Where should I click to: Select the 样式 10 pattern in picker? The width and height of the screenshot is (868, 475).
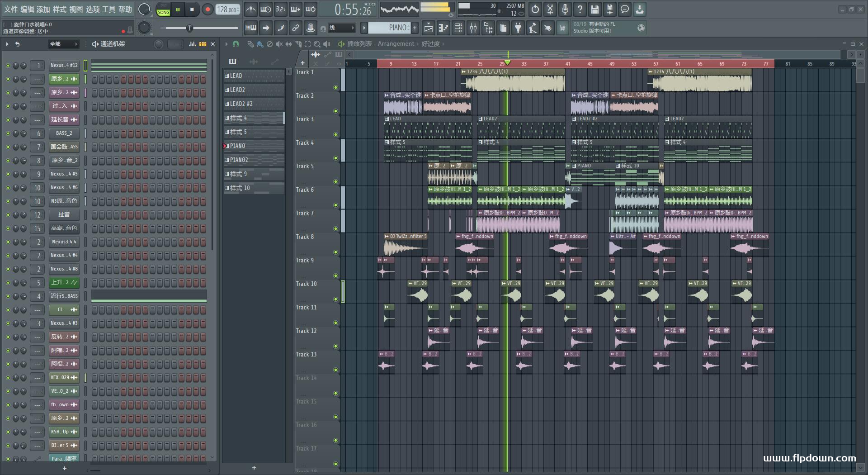(x=254, y=188)
